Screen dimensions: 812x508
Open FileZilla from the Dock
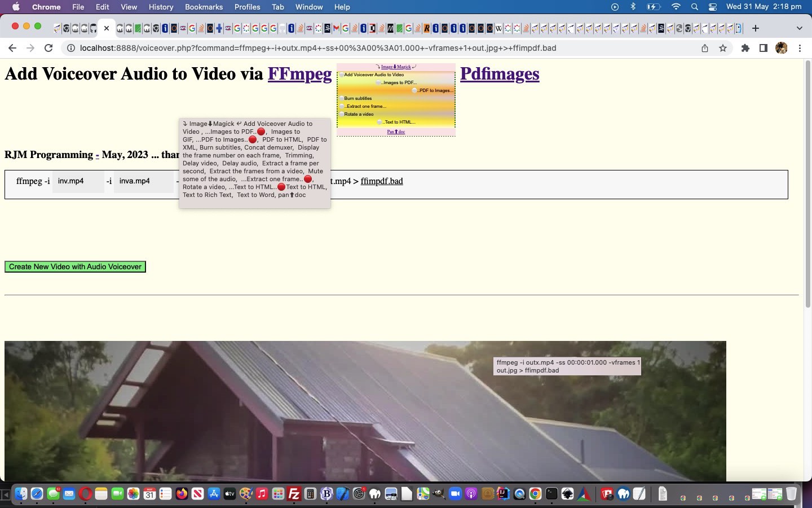(294, 494)
